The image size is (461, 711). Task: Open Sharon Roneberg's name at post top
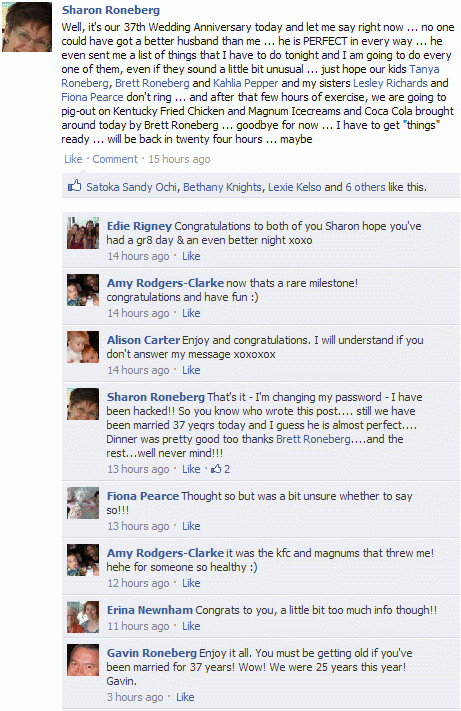(x=111, y=10)
